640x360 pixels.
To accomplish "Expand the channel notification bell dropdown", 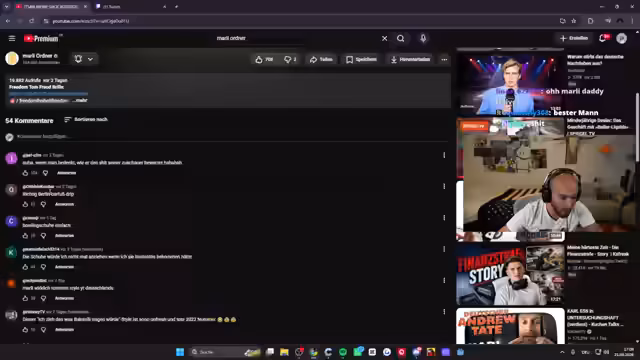I will pos(84,59).
